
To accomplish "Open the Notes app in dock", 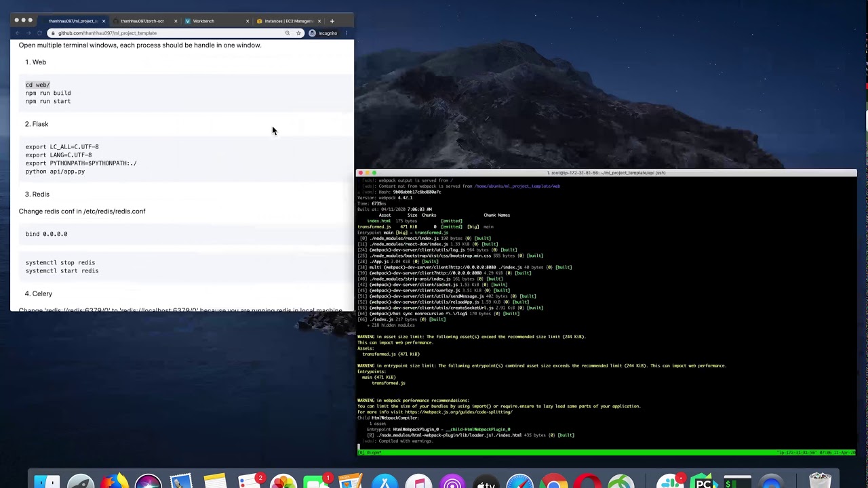I will coord(215,482).
